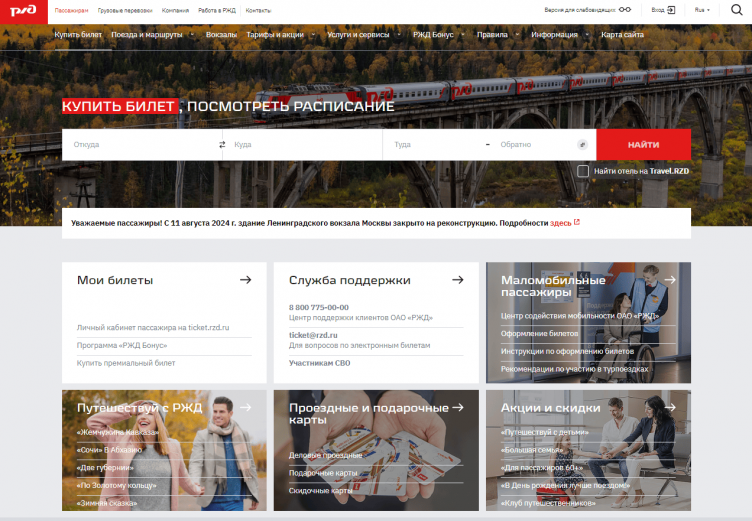This screenshot has height=521, width=752.
Task: Click the Вход login link
Action: [x=658, y=10]
